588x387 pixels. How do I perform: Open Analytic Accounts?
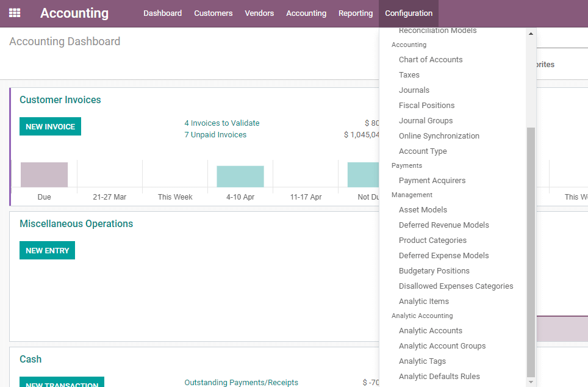tap(430, 331)
